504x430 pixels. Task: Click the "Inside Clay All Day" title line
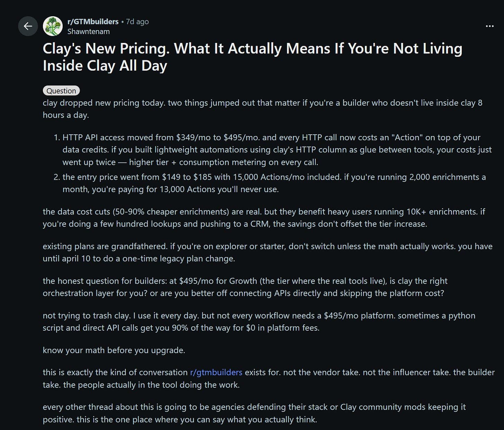point(105,66)
